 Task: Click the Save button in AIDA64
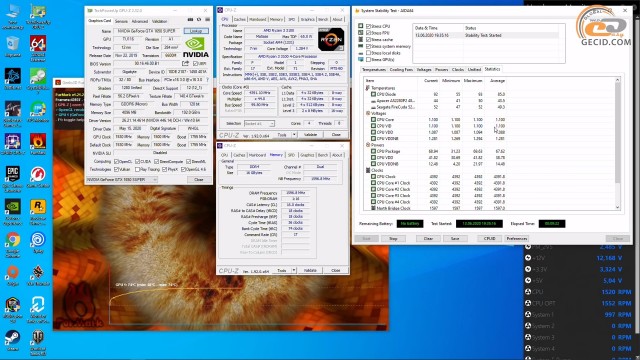(455, 238)
